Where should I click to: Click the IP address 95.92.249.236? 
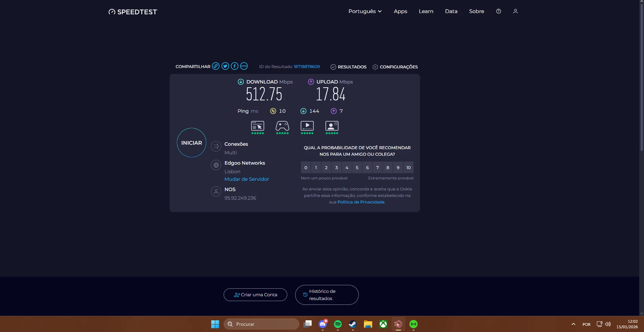click(240, 198)
